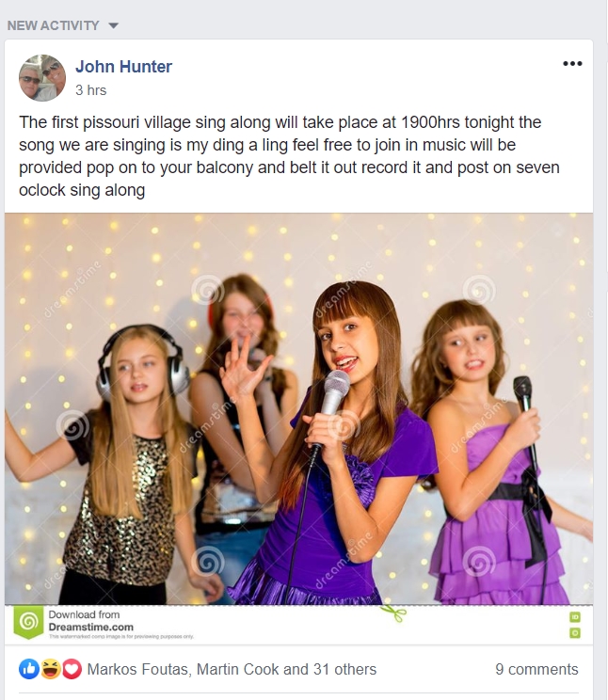This screenshot has width=608, height=700.
Task: Expand the New Activity sort dropdown arrow
Action: [x=114, y=26]
